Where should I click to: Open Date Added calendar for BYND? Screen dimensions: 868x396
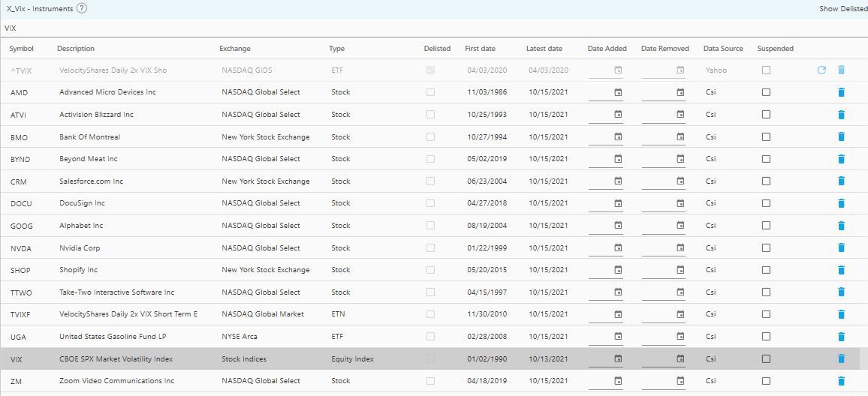618,159
